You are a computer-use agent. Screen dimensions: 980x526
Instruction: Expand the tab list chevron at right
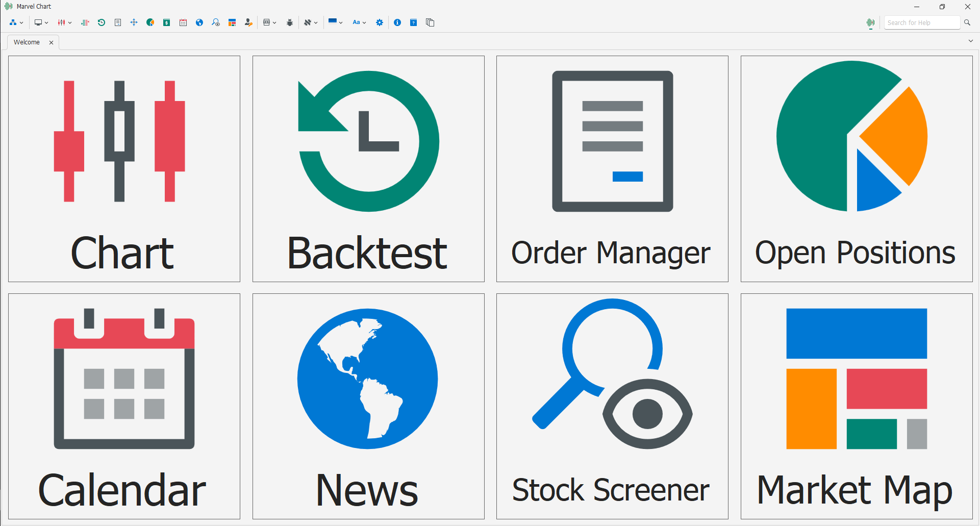pyautogui.click(x=971, y=41)
